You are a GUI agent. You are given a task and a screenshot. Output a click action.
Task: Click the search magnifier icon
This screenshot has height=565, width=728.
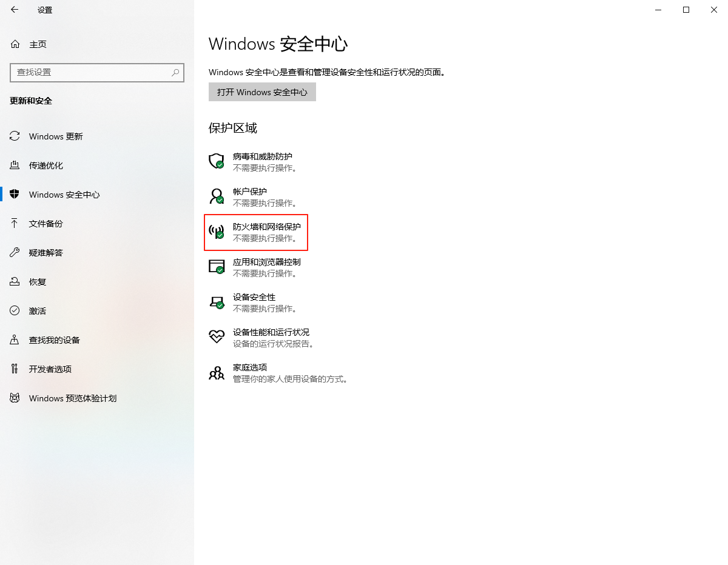pyautogui.click(x=175, y=72)
